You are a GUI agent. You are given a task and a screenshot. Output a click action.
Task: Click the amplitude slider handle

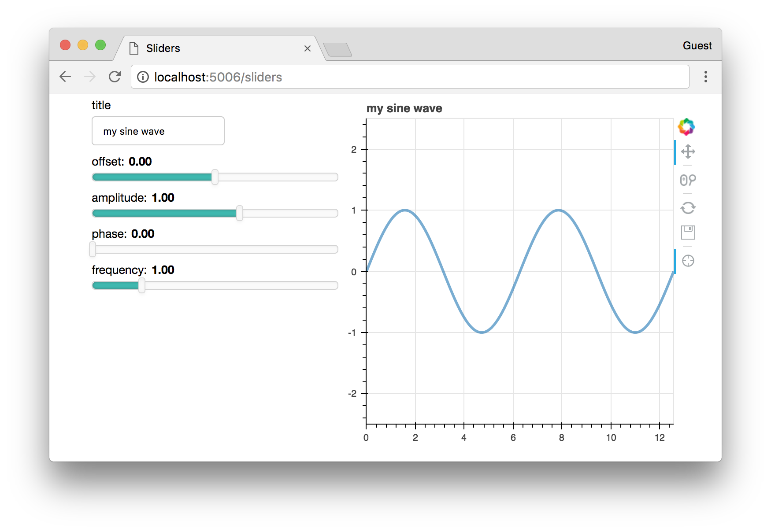pyautogui.click(x=239, y=213)
